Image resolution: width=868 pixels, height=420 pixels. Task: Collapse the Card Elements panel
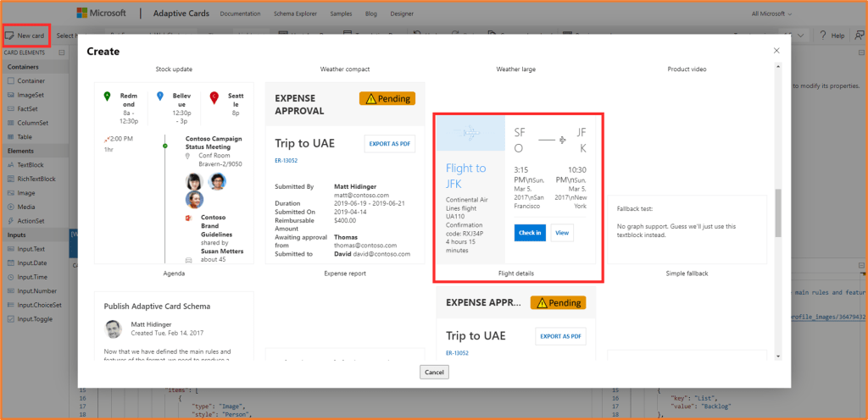[63, 52]
